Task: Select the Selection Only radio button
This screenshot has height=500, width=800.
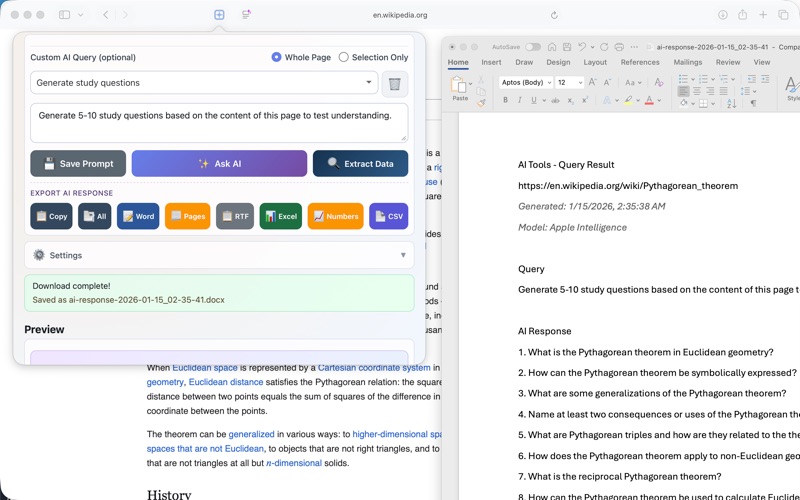Action: 343,57
